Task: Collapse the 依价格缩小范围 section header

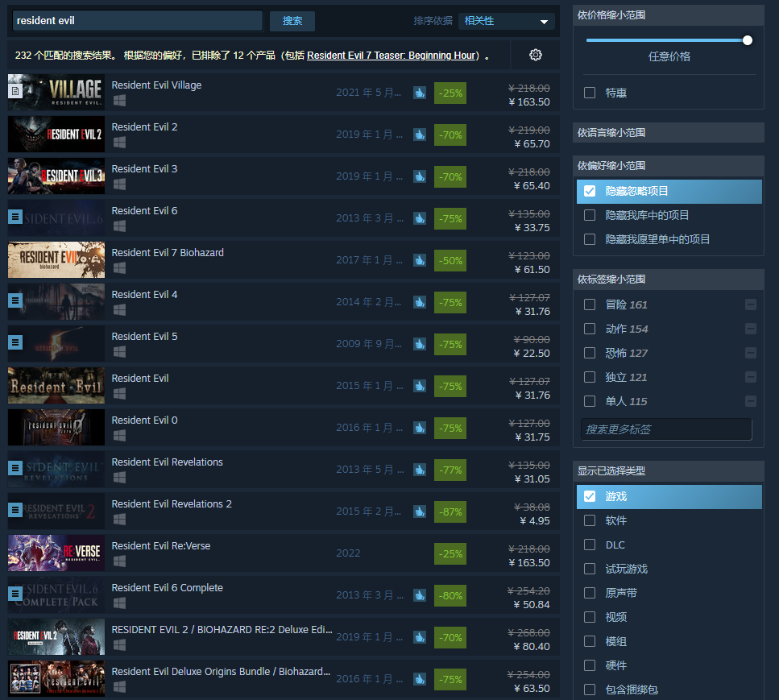Action: pyautogui.click(x=668, y=15)
